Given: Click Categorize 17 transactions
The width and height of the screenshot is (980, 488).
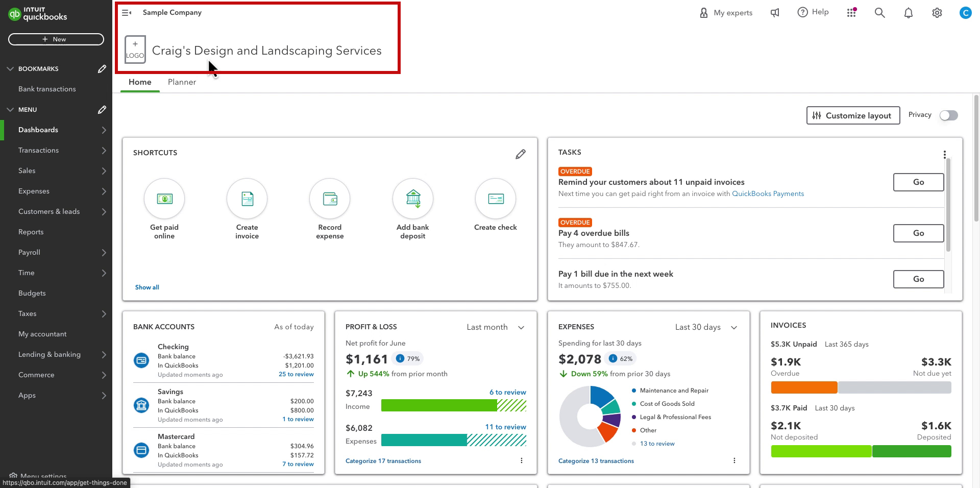Looking at the screenshot, I should pos(383,461).
